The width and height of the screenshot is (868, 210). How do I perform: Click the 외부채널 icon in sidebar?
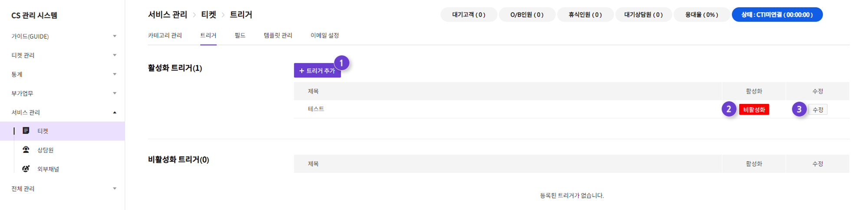[x=26, y=168]
